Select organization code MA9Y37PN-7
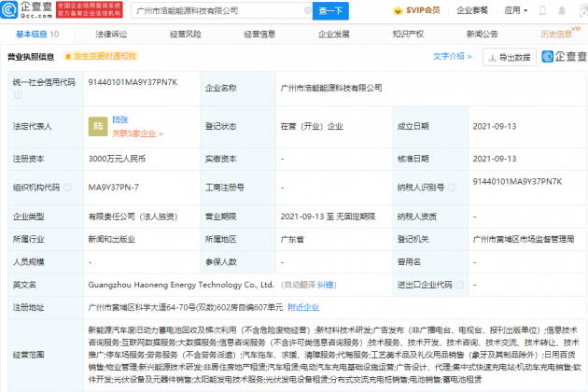 113,188
